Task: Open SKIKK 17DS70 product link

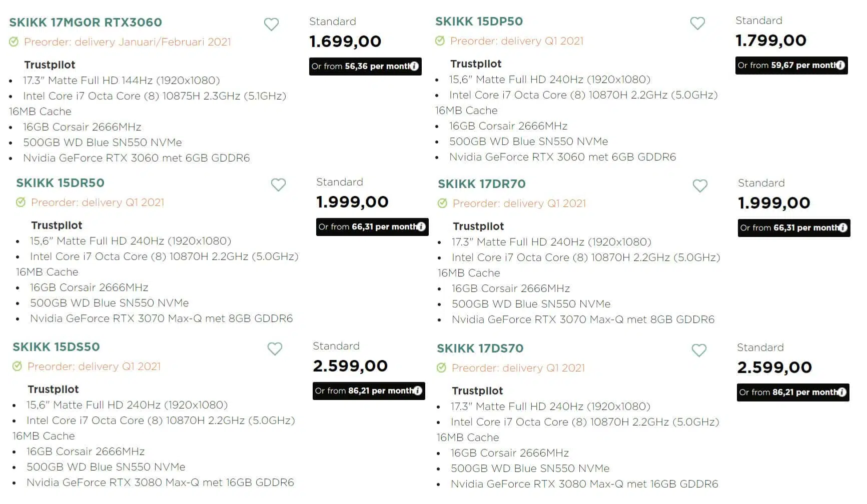Action: coord(480,348)
